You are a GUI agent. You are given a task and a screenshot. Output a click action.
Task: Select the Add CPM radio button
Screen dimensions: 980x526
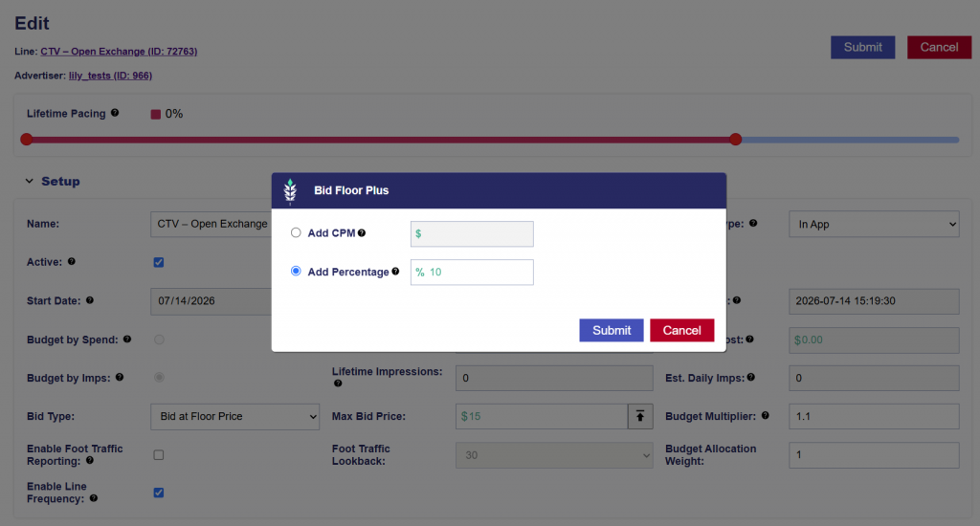tap(296, 233)
